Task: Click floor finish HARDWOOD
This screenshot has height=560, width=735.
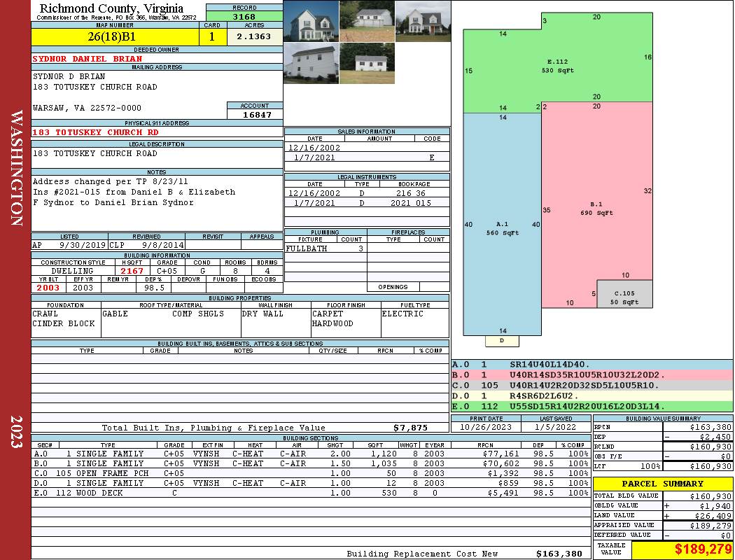Action: click(332, 323)
